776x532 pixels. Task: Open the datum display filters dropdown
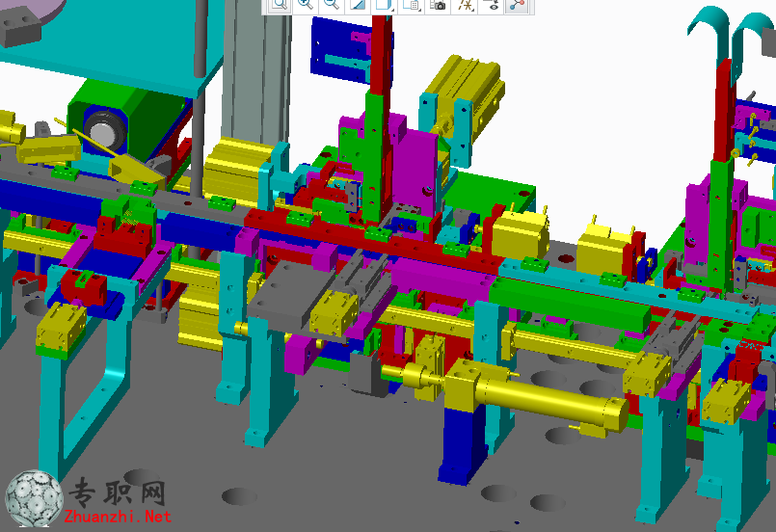(465, 5)
